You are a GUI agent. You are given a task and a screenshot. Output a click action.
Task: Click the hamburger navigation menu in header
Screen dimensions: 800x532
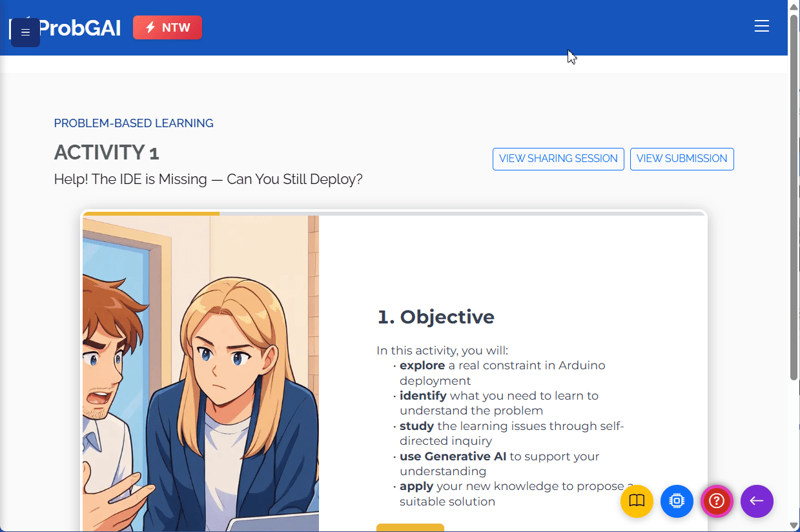tap(762, 26)
